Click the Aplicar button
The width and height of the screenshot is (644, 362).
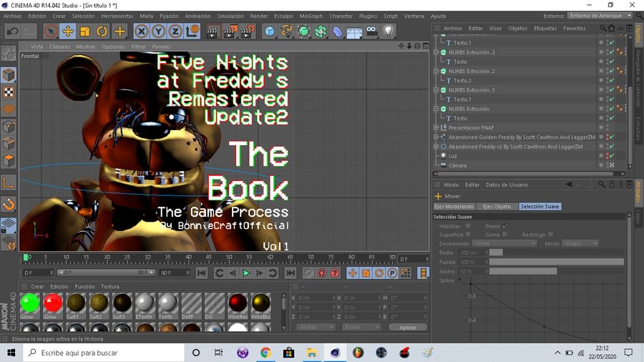[408, 328]
